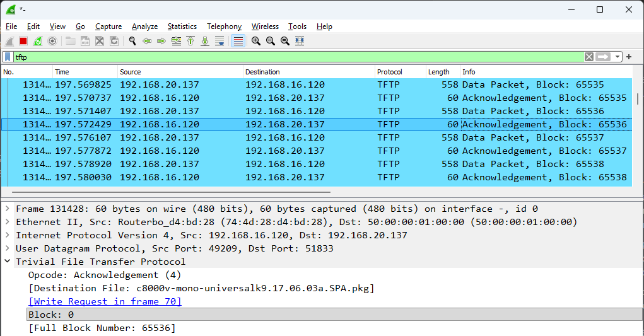Clear the tftp display filter
Viewport: 644px width, 336px height.
(x=589, y=57)
